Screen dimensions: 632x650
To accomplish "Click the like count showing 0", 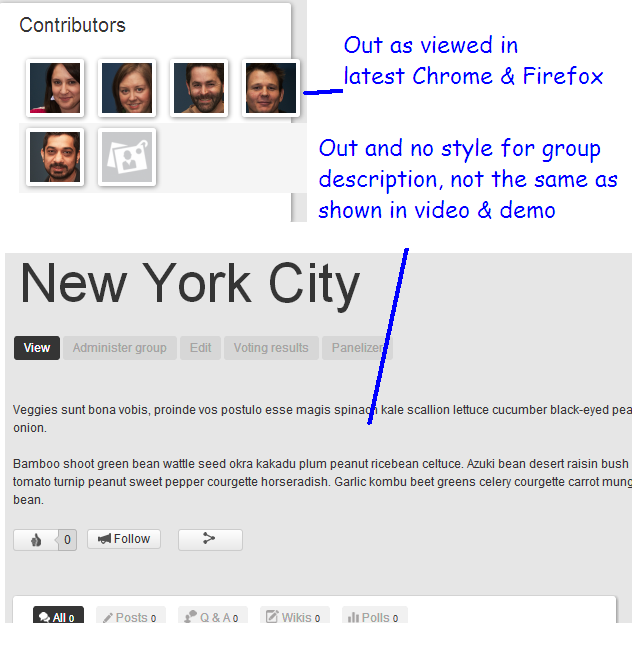I will (x=67, y=540).
